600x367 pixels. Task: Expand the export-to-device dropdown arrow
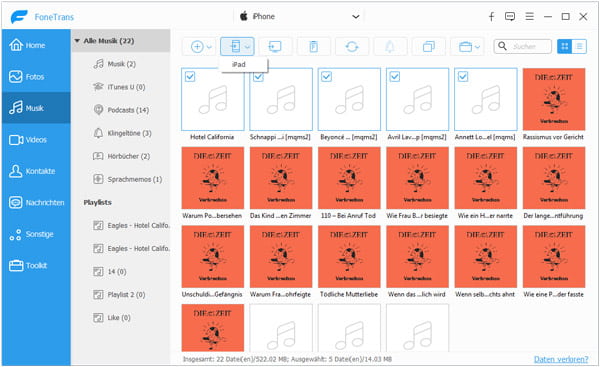pos(248,47)
